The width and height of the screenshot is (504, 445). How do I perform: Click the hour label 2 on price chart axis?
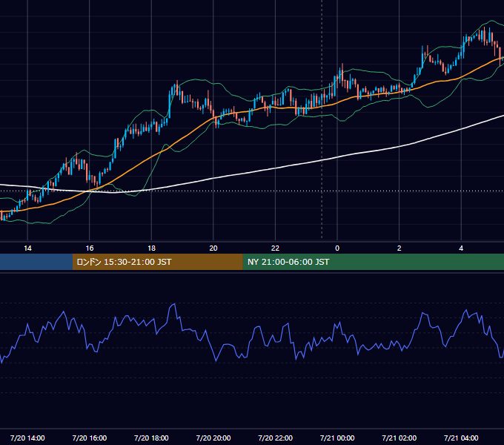point(399,248)
